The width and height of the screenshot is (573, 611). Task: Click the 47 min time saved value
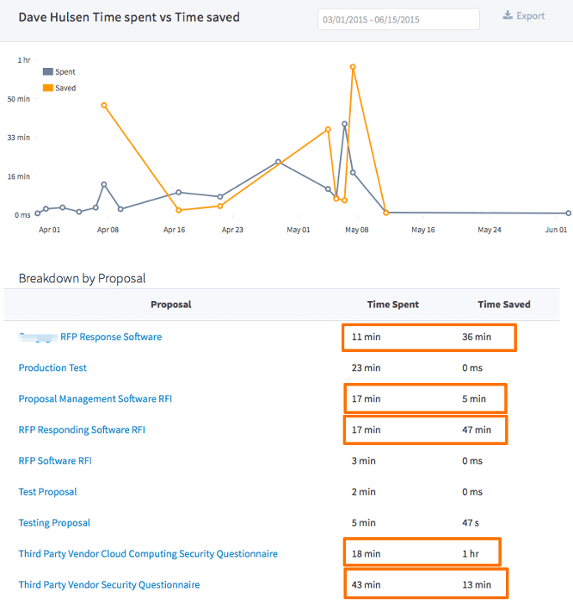click(x=477, y=430)
